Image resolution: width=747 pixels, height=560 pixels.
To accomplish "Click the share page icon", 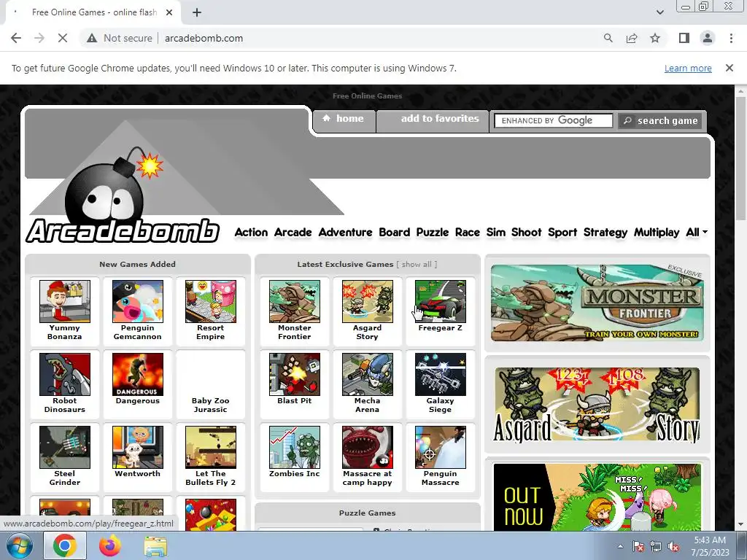I will click(x=632, y=38).
